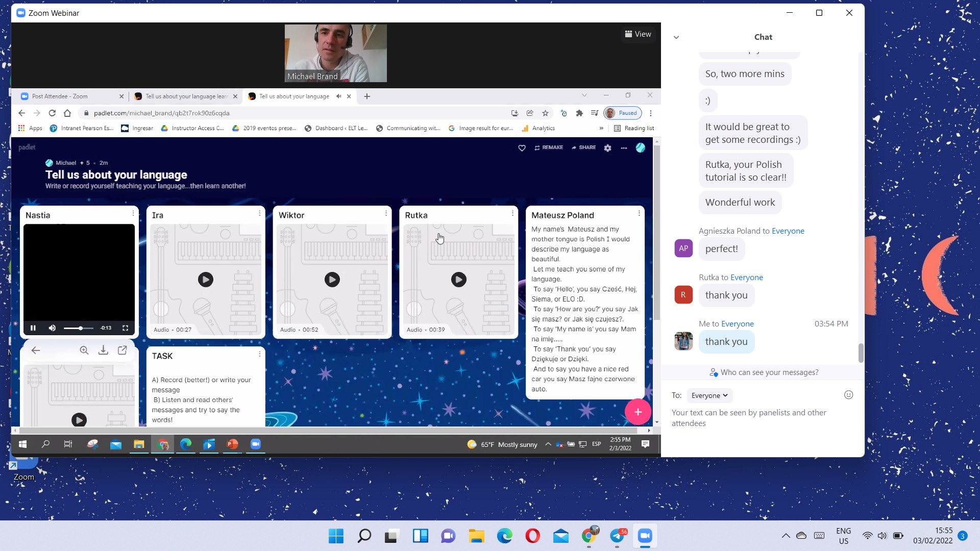The image size is (980, 551).
Task: Open the padlet settings gear
Action: pyautogui.click(x=607, y=148)
